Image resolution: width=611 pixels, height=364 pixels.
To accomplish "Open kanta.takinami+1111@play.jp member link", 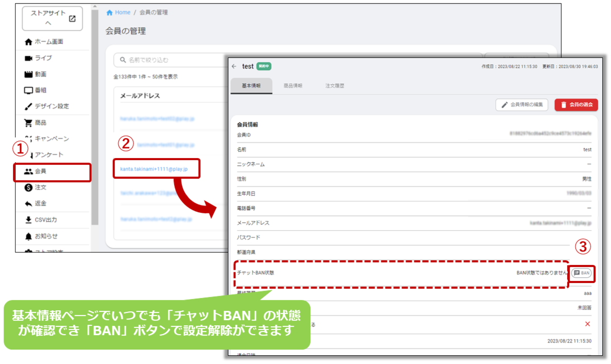I will tap(154, 169).
